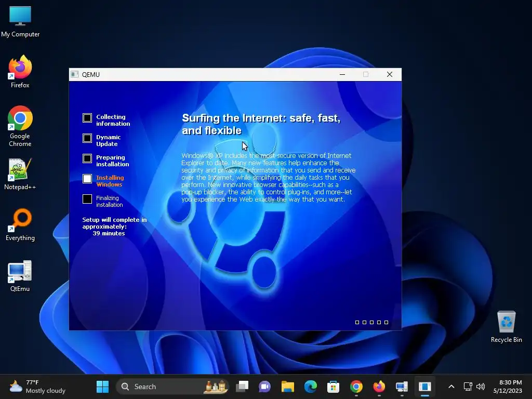Viewport: 532px width, 399px height.
Task: Click the active QEMU taskbar button
Action: tap(425, 387)
